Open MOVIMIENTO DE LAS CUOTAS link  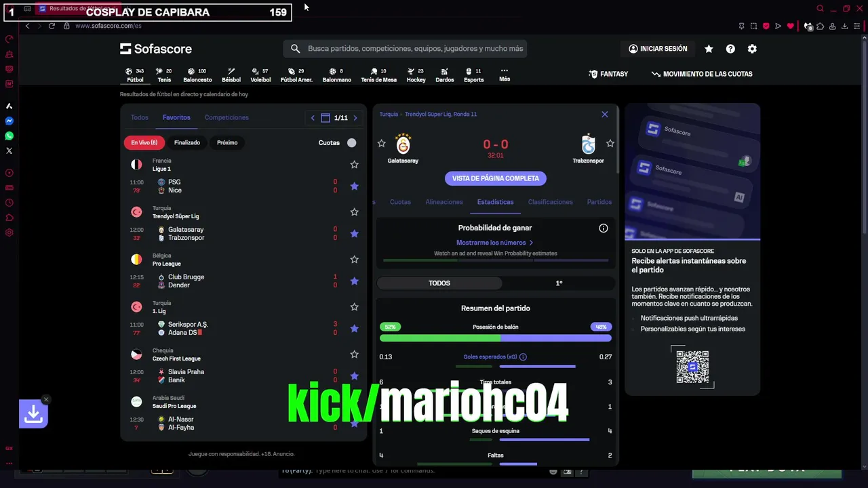[702, 74]
